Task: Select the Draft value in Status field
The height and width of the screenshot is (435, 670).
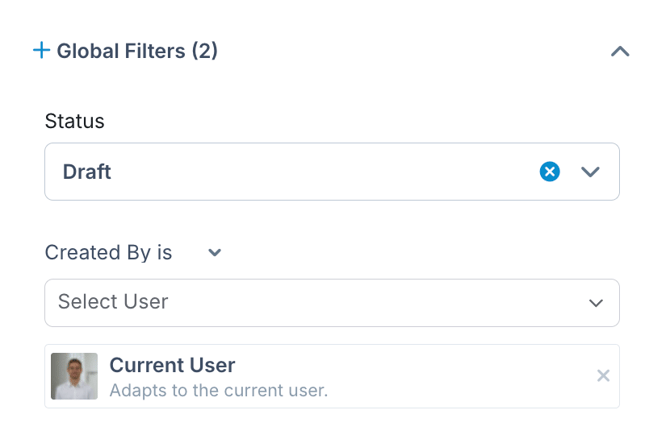Action: point(87,172)
